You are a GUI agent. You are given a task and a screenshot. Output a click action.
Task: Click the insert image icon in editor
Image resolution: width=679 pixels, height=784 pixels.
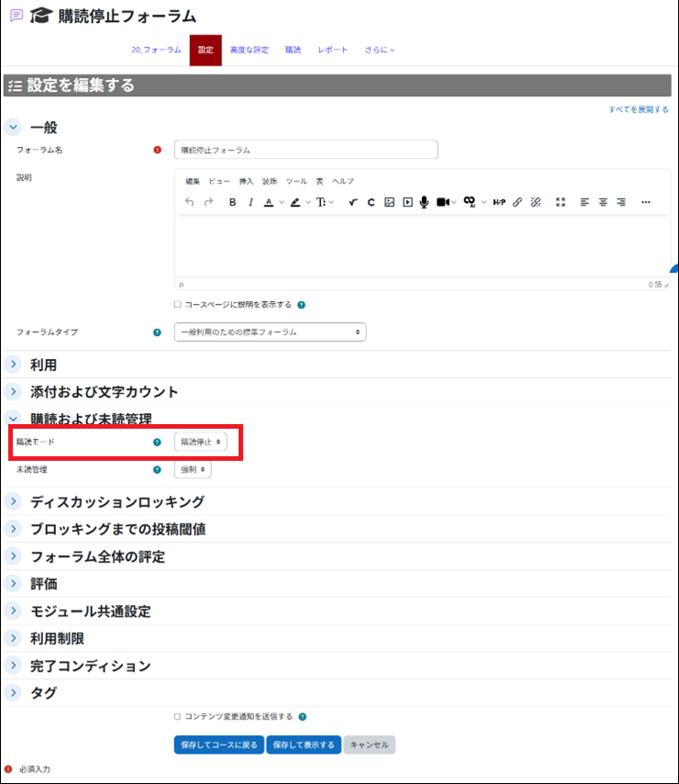pyautogui.click(x=389, y=202)
